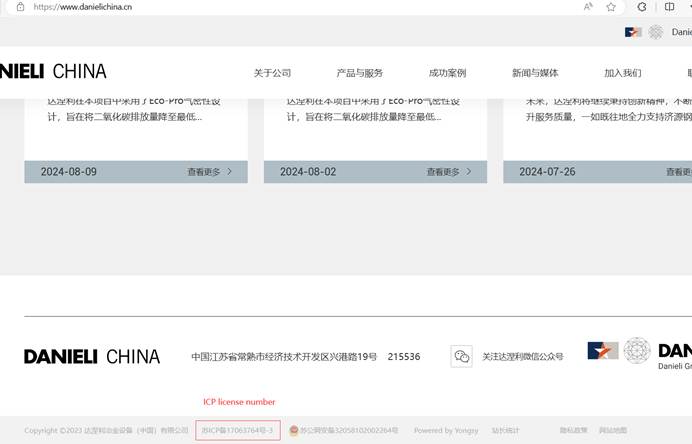The image size is (692, 444).
Task: Click the browser refresh/extensions icon
Action: [x=642, y=6]
